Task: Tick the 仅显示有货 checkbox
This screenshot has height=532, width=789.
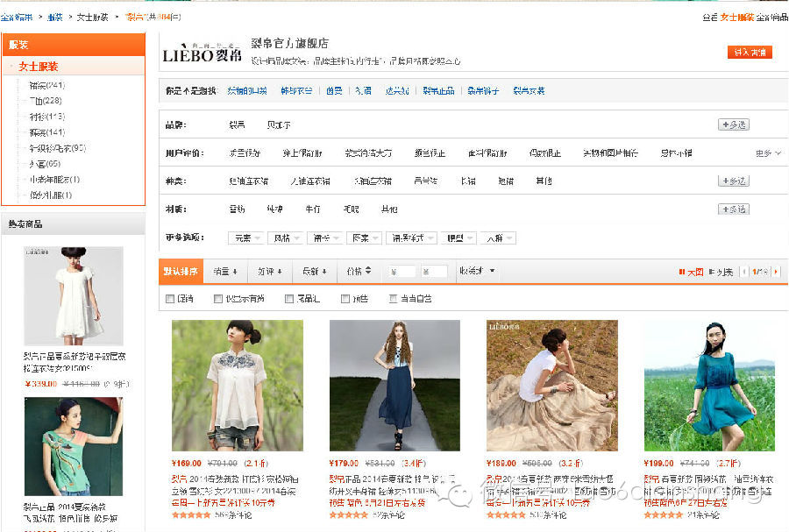Action: click(x=218, y=299)
